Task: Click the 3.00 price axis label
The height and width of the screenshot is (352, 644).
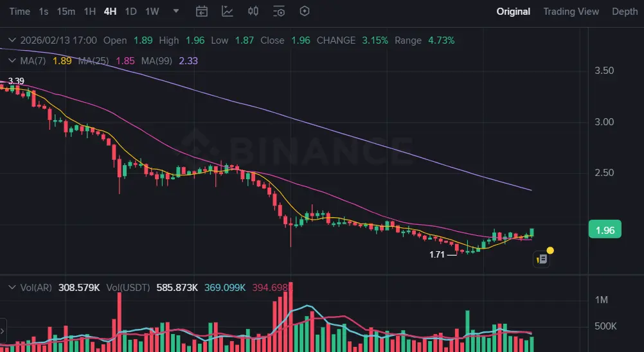Action: point(604,122)
